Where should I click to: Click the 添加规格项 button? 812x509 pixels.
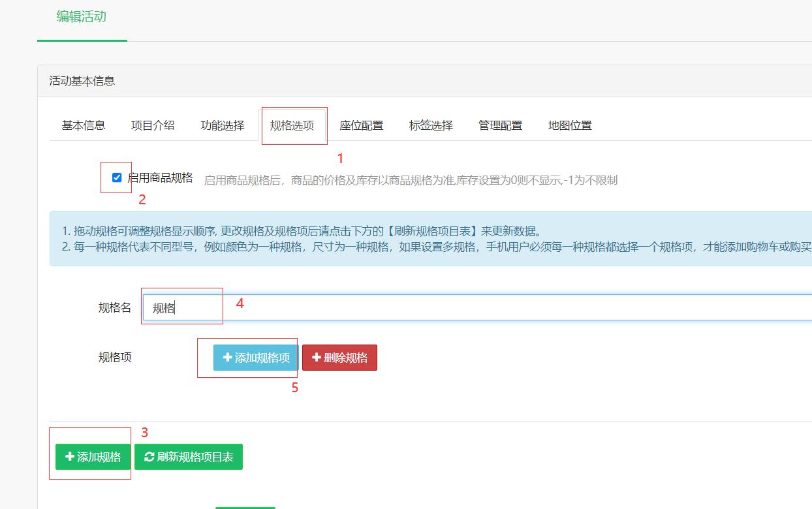point(255,357)
